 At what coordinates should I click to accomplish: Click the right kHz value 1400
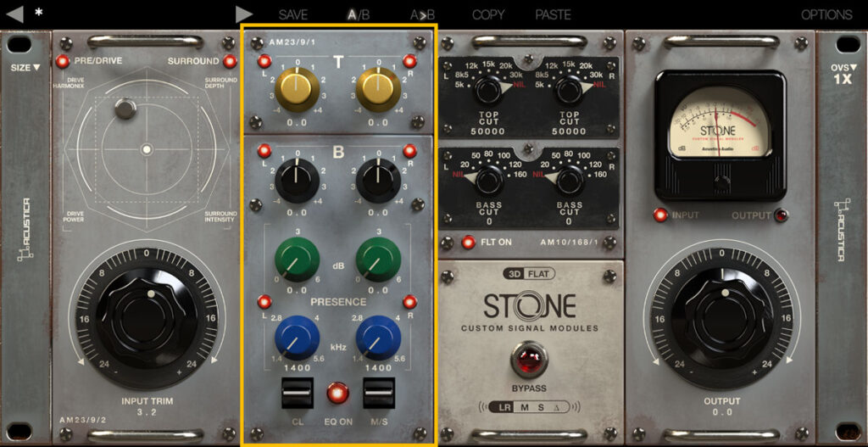379,368
